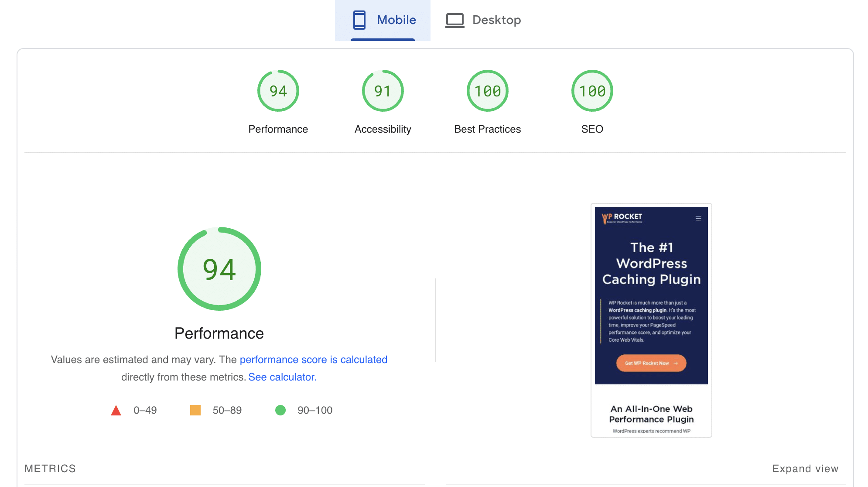Click the Performance score circle icon
Viewport: 868px width, 487px height.
[278, 91]
